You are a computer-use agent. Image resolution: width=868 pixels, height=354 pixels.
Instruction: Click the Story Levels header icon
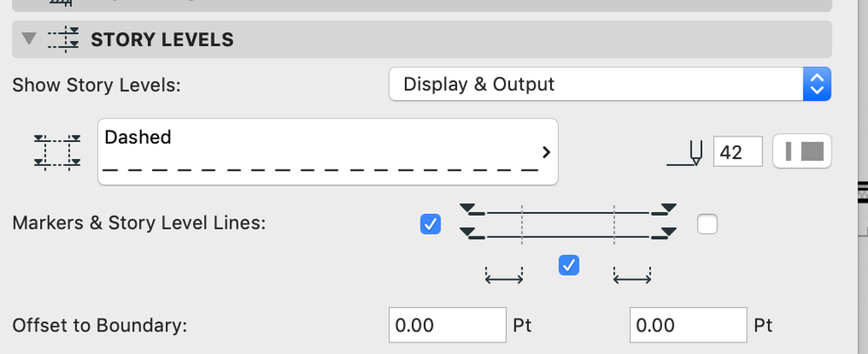[x=62, y=39]
